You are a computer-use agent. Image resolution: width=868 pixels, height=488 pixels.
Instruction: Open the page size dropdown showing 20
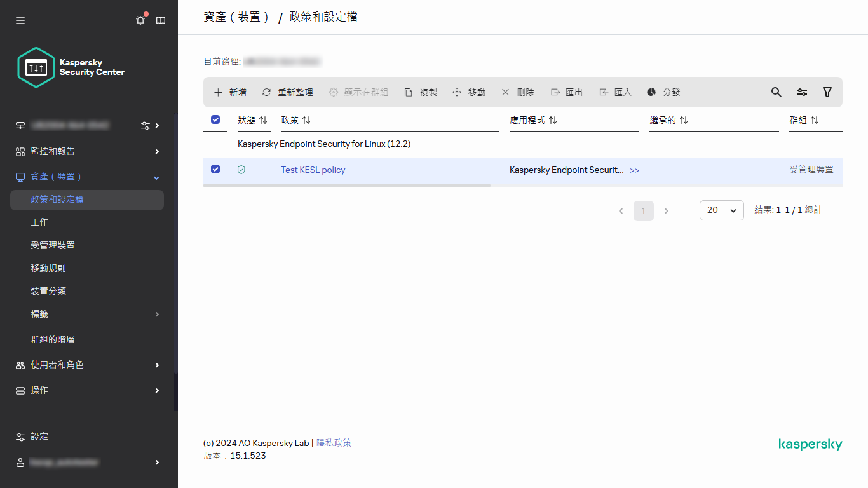(x=721, y=210)
